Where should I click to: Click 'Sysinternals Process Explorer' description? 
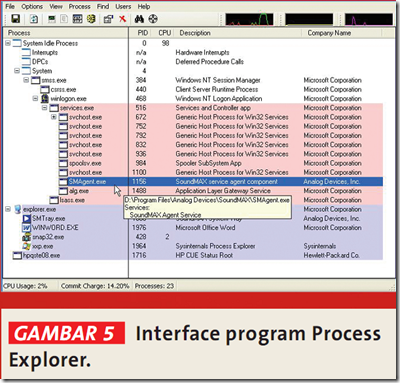215,246
